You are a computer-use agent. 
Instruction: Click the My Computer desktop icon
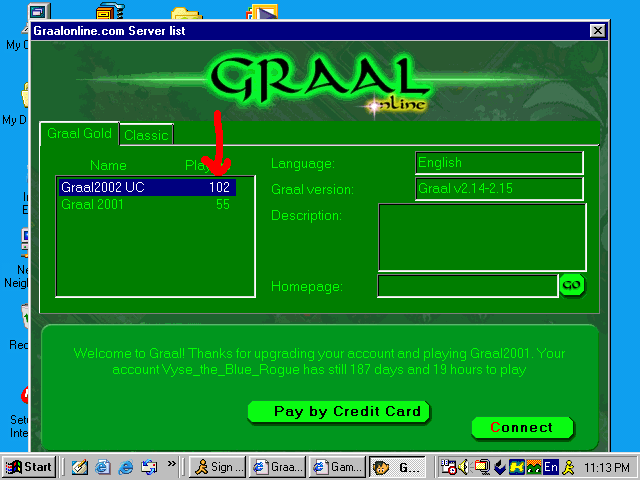click(x=39, y=11)
